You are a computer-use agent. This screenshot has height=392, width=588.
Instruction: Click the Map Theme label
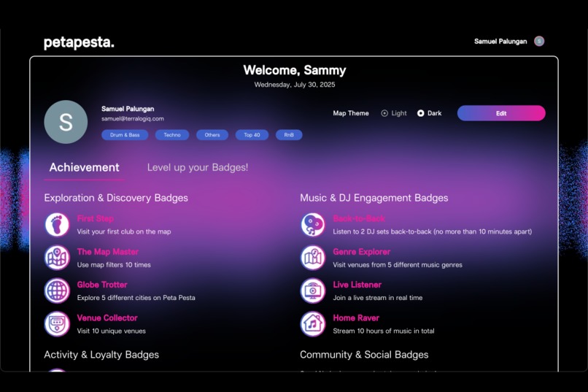(351, 113)
